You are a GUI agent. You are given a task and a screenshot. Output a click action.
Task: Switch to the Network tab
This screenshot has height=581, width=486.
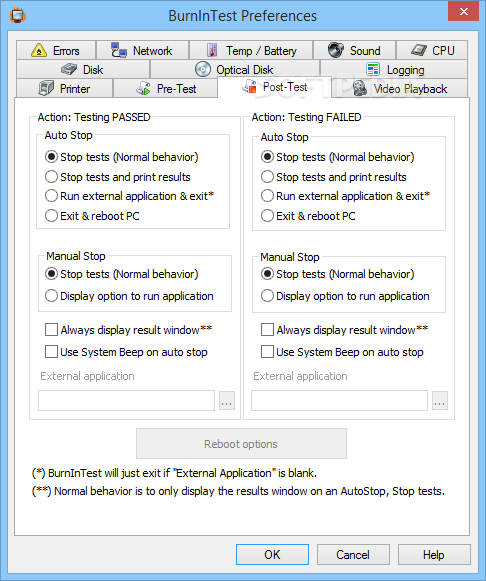tap(143, 50)
